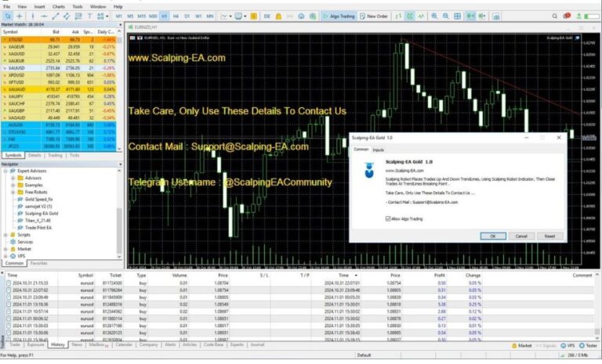602x364 pixels.
Task: Expand the Advisors folder
Action: tap(13, 178)
